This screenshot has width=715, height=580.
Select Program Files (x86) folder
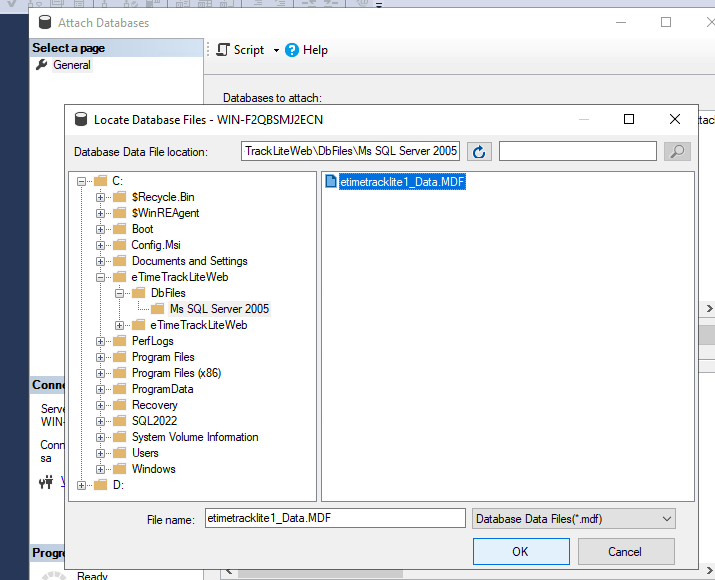click(176, 373)
